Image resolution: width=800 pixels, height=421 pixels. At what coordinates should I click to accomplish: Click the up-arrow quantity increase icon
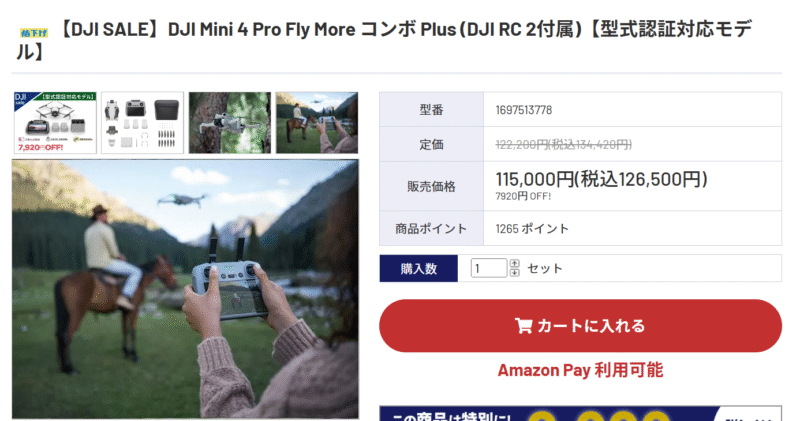[x=514, y=263]
